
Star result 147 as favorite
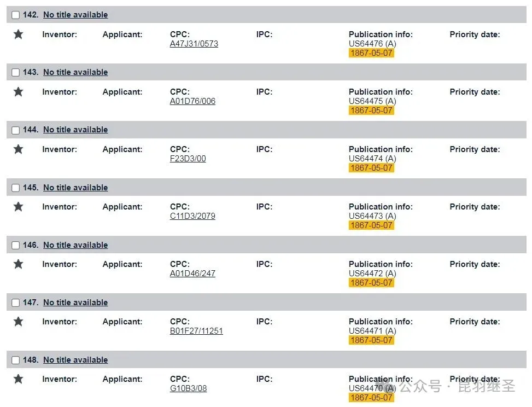point(18,322)
